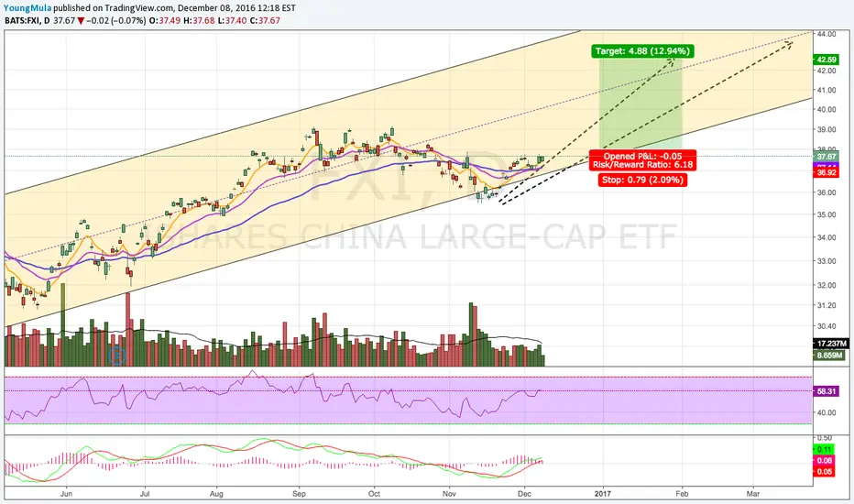Click the 41.00 price axis label
This screenshot has width=854, height=504.
point(827,90)
